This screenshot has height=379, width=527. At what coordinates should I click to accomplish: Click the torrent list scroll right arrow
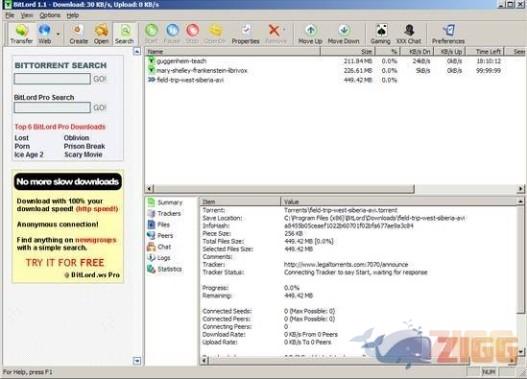521,189
